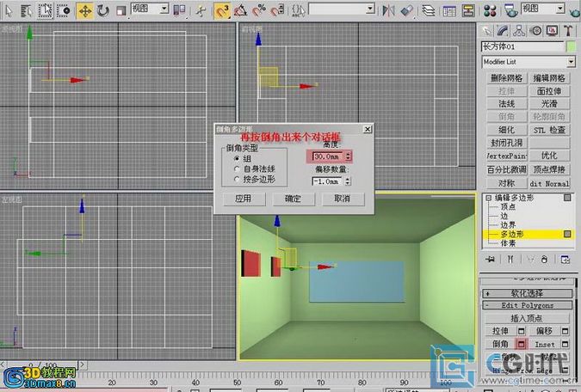Collapse the 编辑多边形 modifier stack entry
The width and height of the screenshot is (581, 392).
click(x=488, y=198)
